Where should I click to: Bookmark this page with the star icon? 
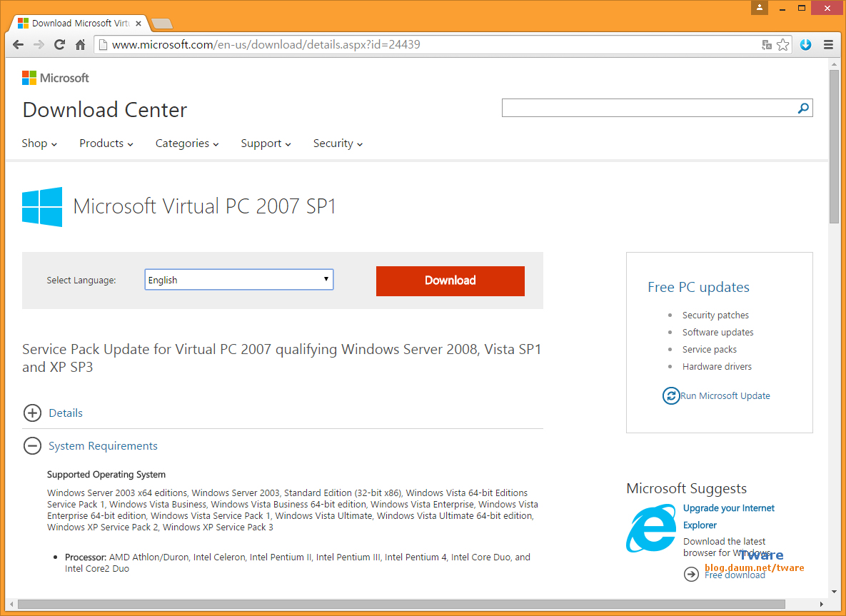click(x=783, y=45)
